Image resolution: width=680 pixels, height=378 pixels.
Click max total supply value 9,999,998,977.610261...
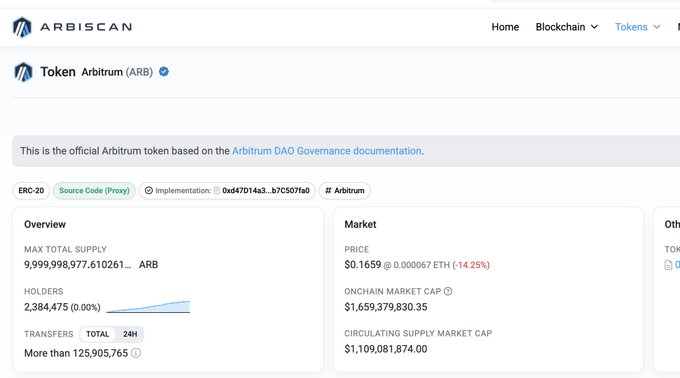(x=78, y=264)
